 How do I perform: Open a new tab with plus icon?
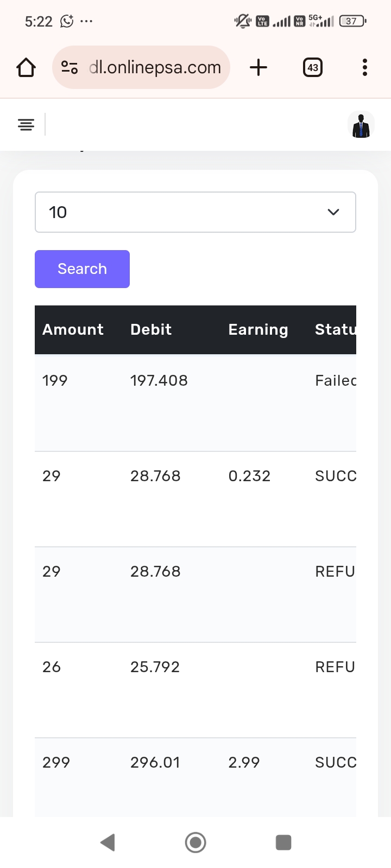click(x=258, y=67)
